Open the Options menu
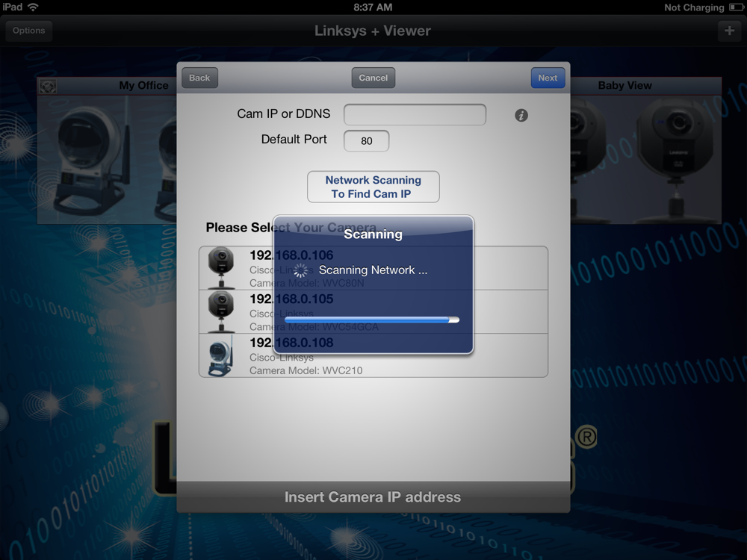The image size is (747, 560). click(x=28, y=31)
